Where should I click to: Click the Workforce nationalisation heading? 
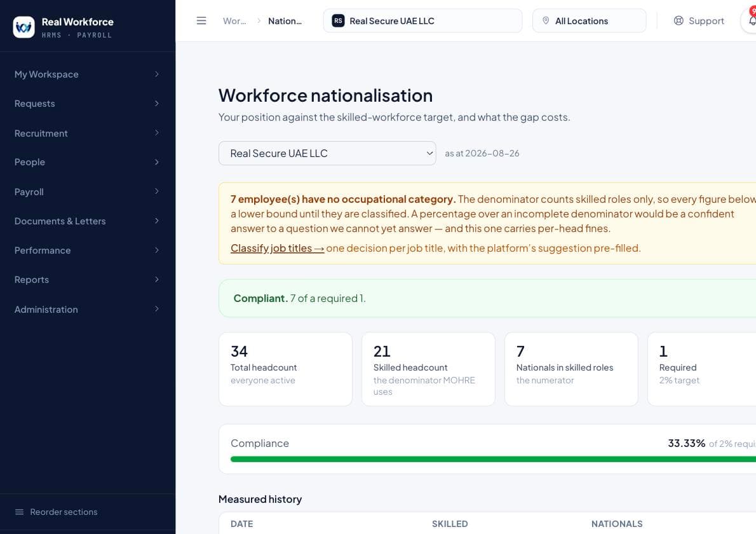click(x=325, y=95)
